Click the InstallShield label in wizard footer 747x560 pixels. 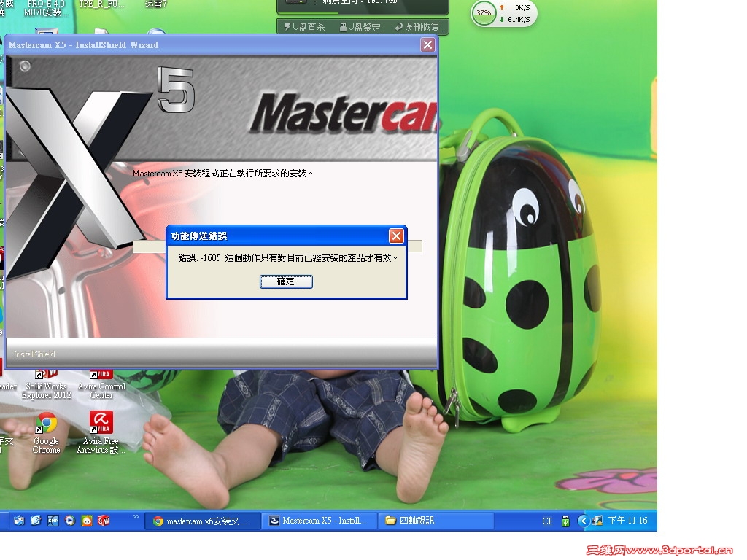34,354
